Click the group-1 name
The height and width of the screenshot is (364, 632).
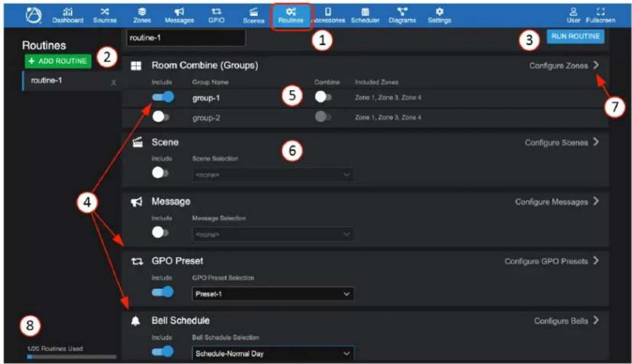(206, 98)
